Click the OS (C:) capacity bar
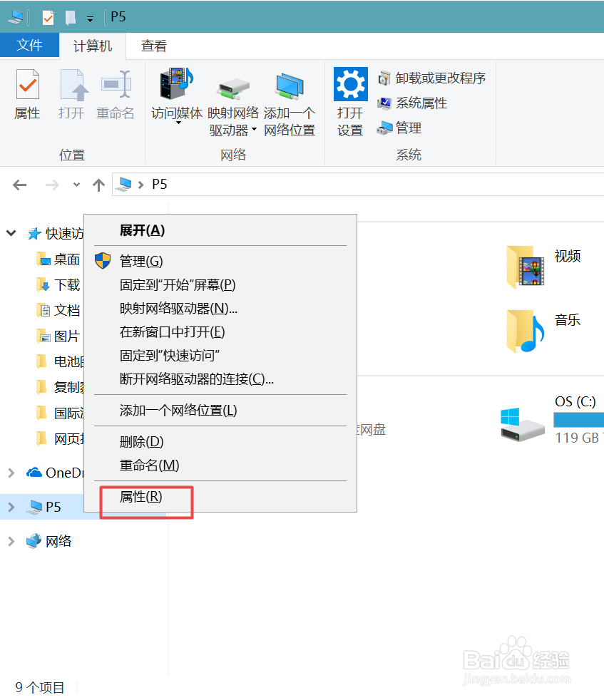Image resolution: width=604 pixels, height=700 pixels. click(578, 419)
